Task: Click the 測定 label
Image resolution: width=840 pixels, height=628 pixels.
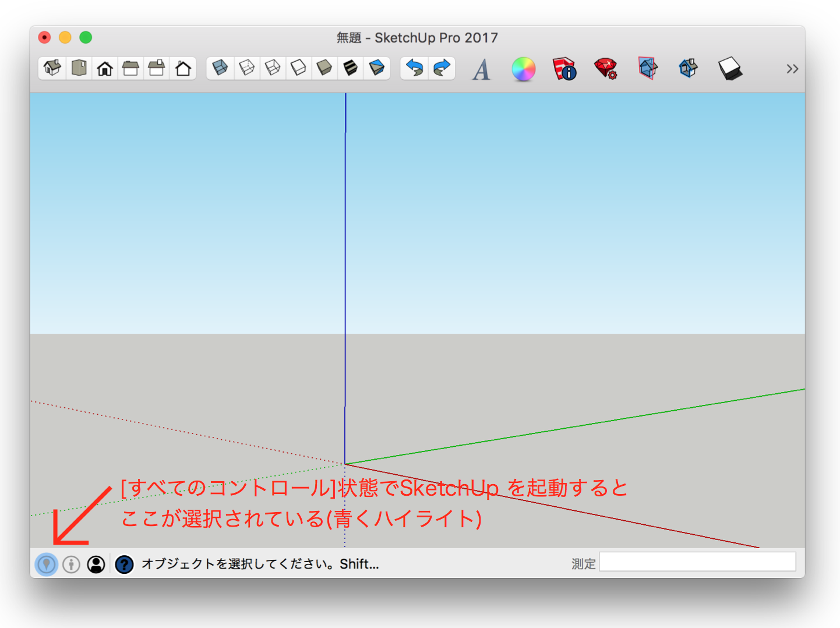Action: pyautogui.click(x=583, y=564)
